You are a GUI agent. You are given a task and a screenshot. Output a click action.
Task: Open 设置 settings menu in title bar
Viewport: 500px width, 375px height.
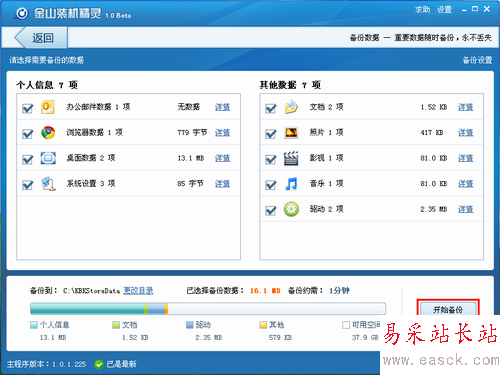[445, 10]
